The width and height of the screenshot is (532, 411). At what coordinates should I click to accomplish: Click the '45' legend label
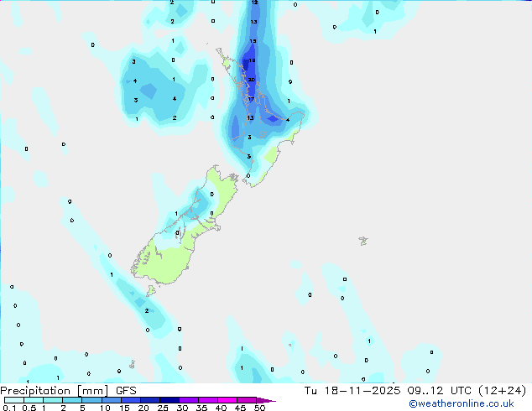(x=240, y=408)
